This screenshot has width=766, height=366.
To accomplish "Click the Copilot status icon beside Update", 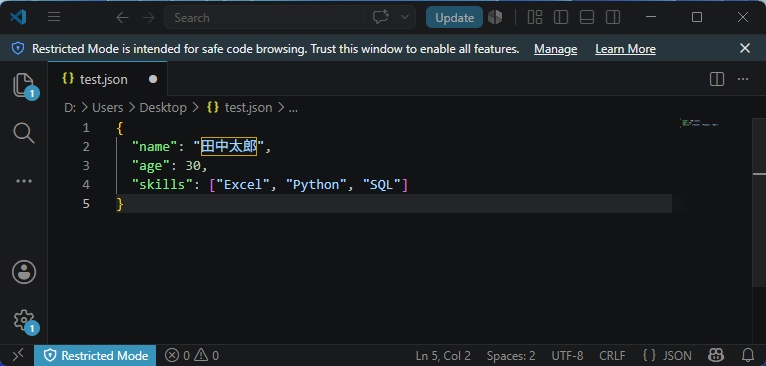I will 495,18.
